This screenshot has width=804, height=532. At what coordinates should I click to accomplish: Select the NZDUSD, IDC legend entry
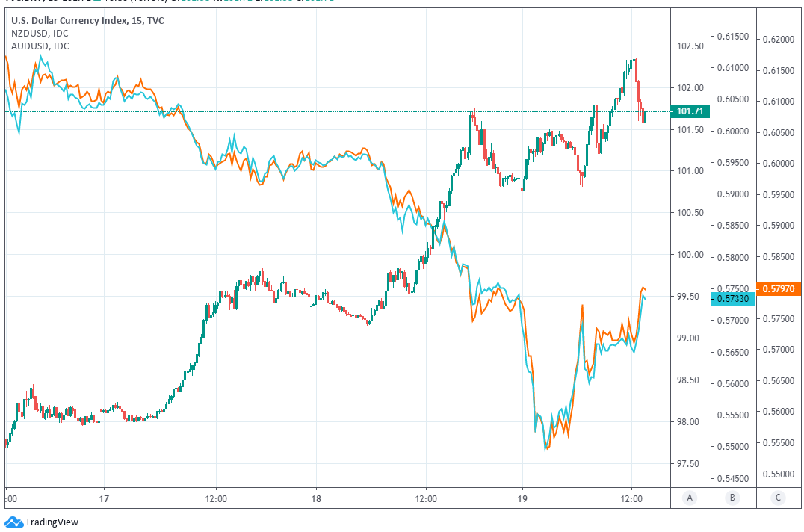40,34
